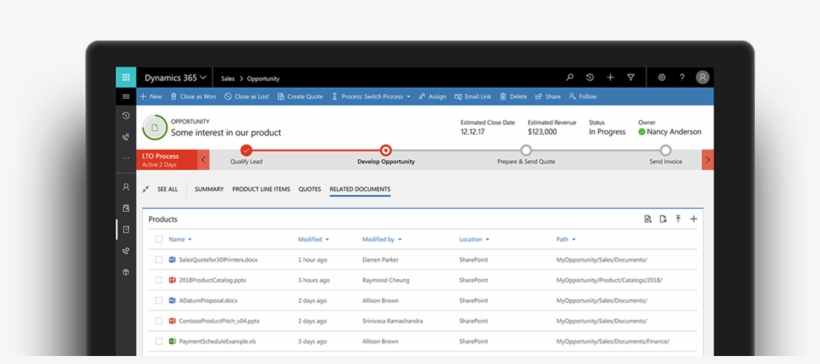Open the Modified by column dropdown
The height and width of the screenshot is (364, 820).
[x=400, y=240]
